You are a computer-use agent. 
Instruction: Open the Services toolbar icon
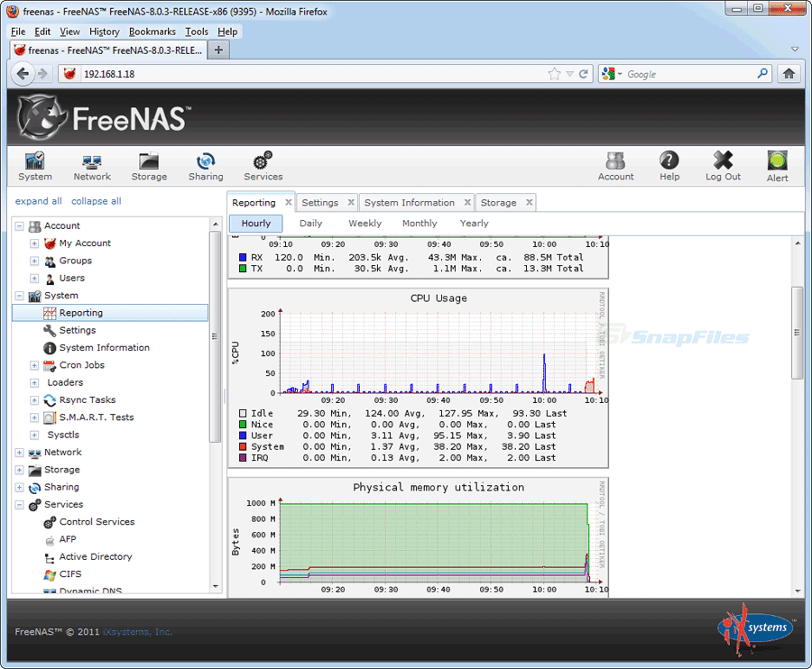[263, 166]
